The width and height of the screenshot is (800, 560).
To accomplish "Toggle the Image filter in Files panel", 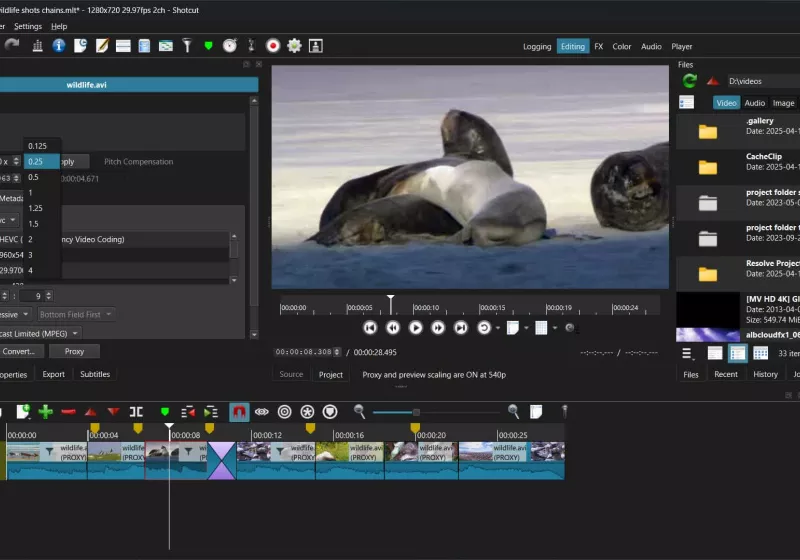I will point(783,103).
